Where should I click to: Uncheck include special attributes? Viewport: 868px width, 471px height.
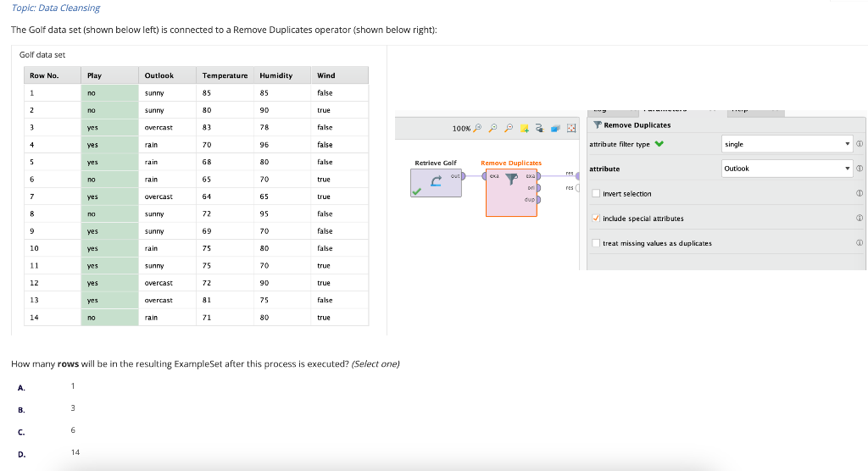coord(596,218)
